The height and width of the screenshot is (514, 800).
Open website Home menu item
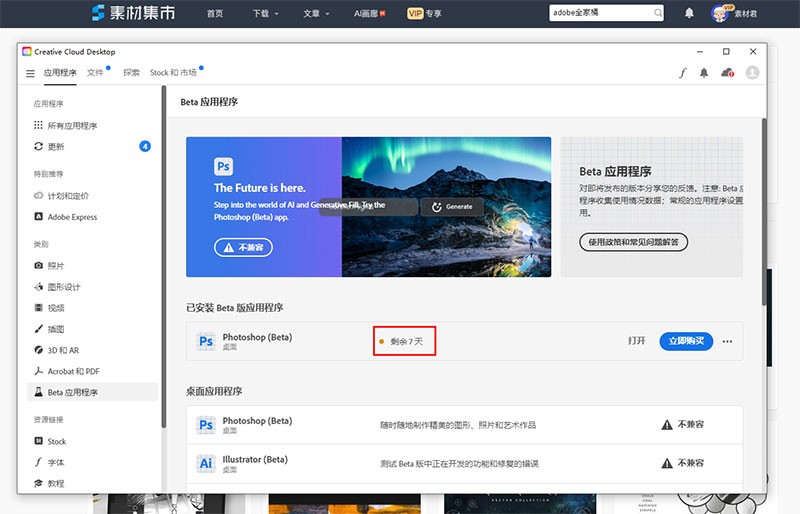pos(215,14)
